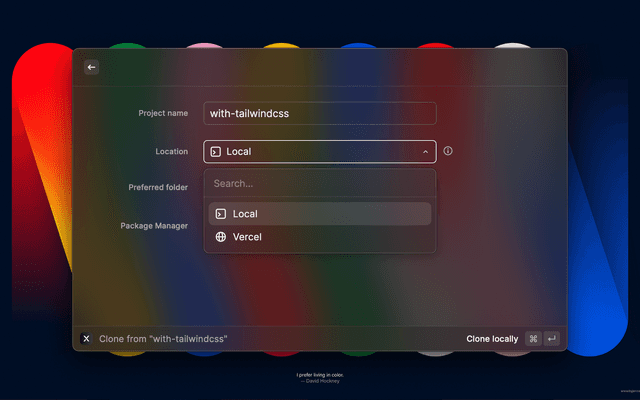
Task: Click the Preferred folder label
Action: pos(158,187)
